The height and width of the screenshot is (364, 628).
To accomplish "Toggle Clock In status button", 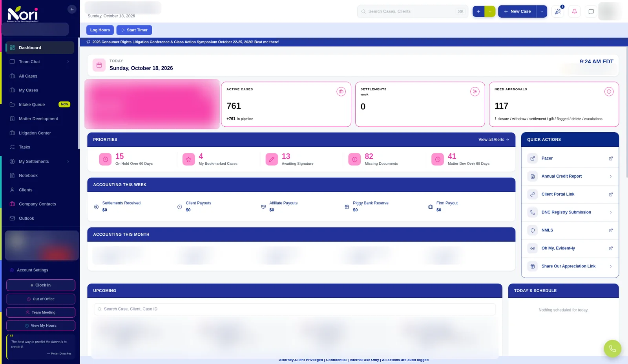I will [x=41, y=285].
